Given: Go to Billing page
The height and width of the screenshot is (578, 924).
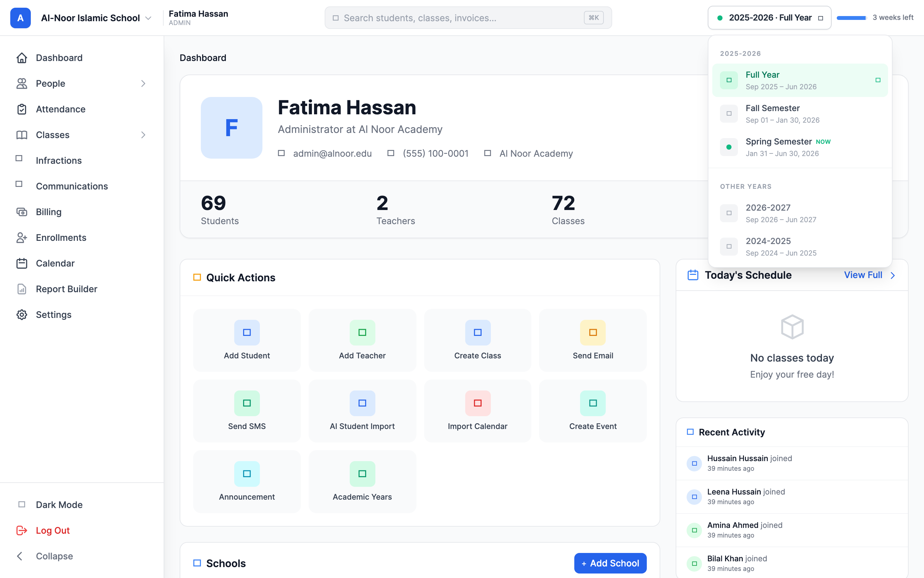Looking at the screenshot, I should click(x=82, y=212).
